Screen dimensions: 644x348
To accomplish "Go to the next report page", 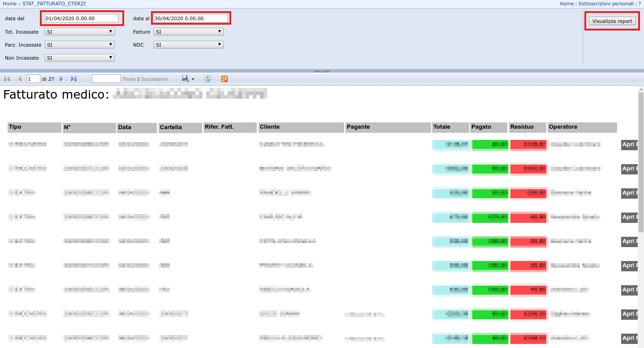I will 61,79.
